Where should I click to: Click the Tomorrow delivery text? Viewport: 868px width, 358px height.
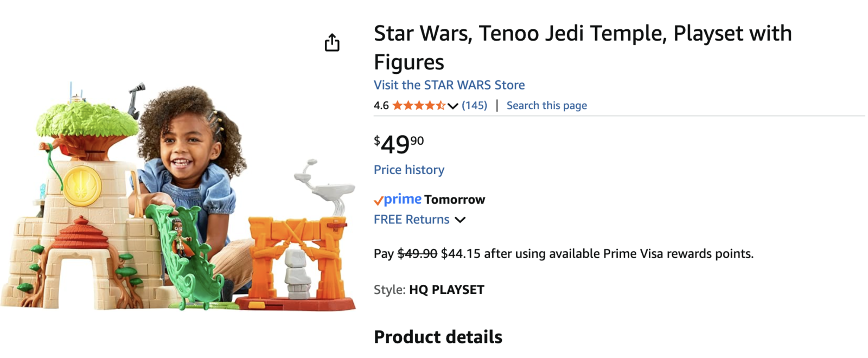(x=455, y=200)
